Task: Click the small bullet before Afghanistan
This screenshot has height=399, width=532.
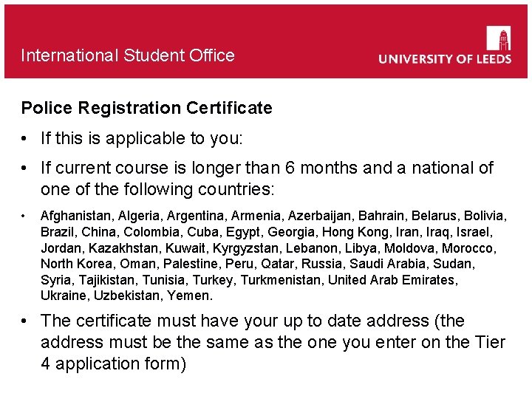Action: click(x=25, y=216)
